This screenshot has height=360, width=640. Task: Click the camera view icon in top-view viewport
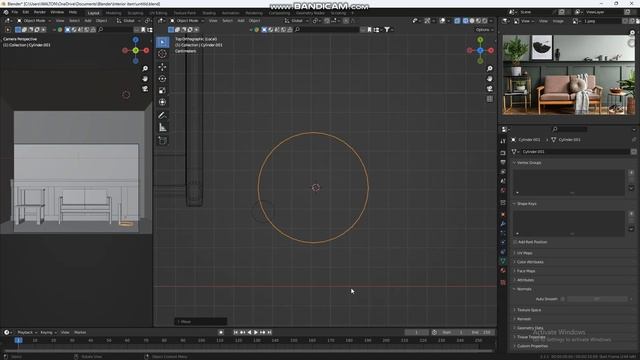pyautogui.click(x=490, y=89)
